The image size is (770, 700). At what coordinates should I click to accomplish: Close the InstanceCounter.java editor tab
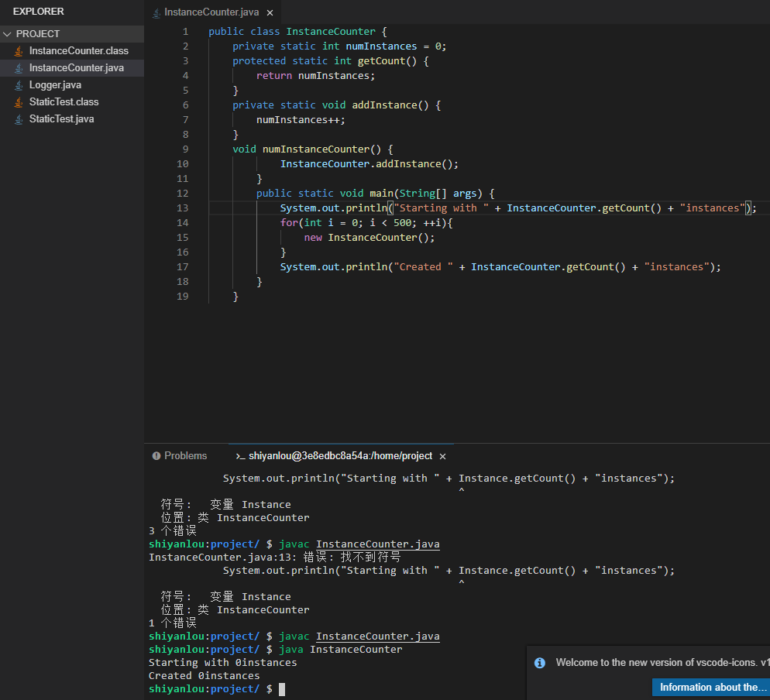(x=270, y=12)
